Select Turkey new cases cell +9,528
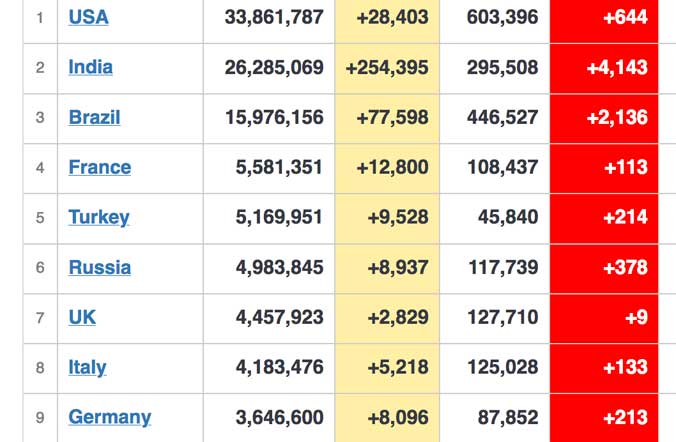 coord(387,218)
